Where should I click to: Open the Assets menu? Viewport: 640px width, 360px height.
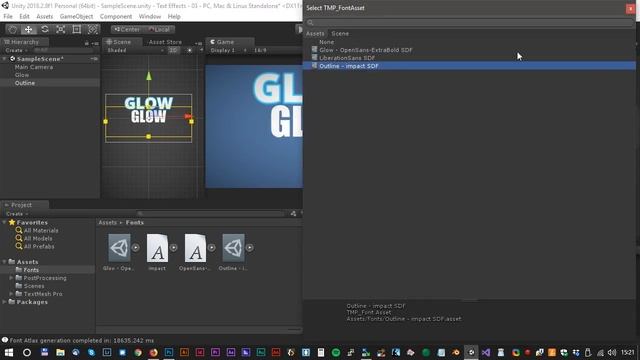coord(44,16)
